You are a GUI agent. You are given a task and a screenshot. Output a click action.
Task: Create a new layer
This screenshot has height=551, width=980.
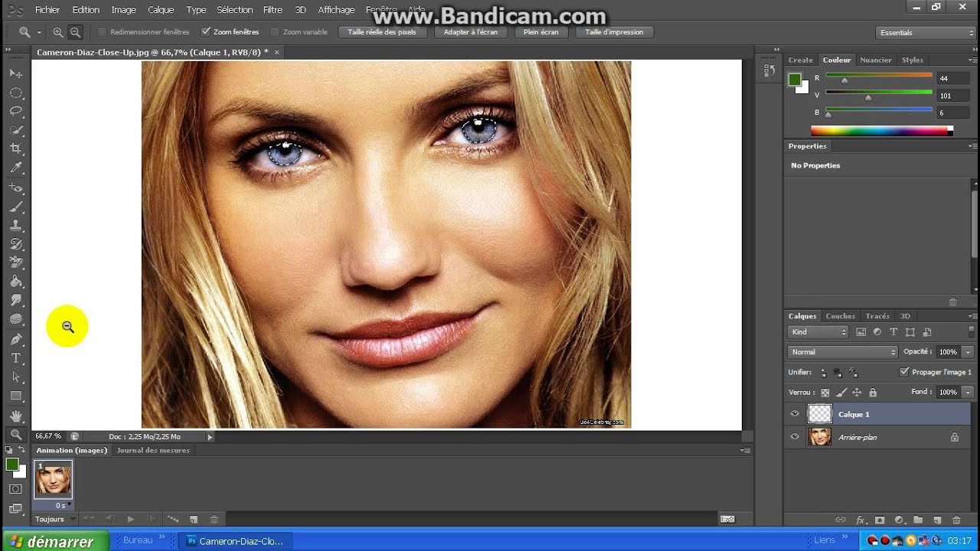pyautogui.click(x=937, y=520)
